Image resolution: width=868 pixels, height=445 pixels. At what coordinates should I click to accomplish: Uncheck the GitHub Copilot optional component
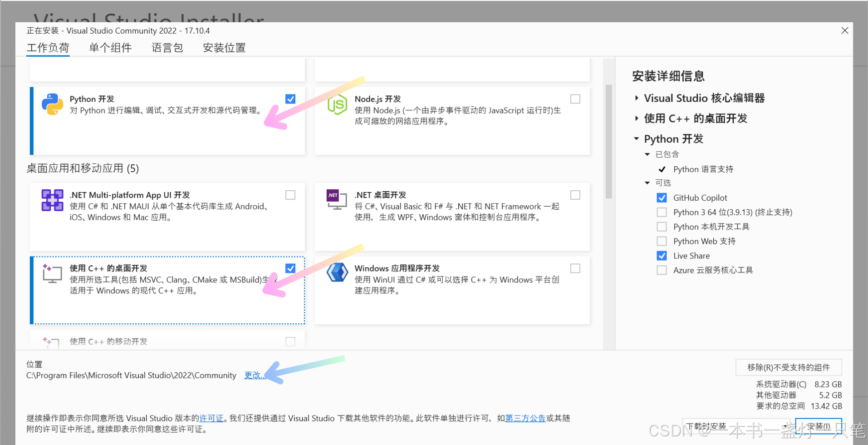[x=662, y=198]
